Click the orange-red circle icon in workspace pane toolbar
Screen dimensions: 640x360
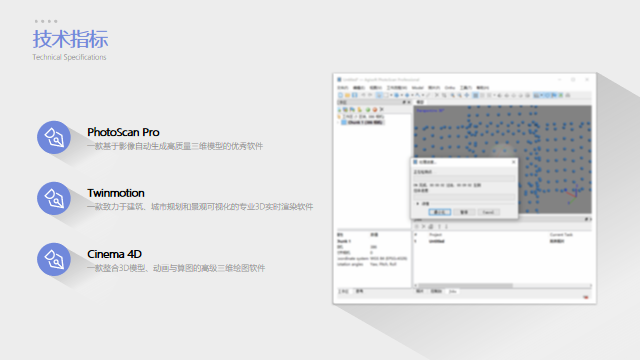click(375, 110)
